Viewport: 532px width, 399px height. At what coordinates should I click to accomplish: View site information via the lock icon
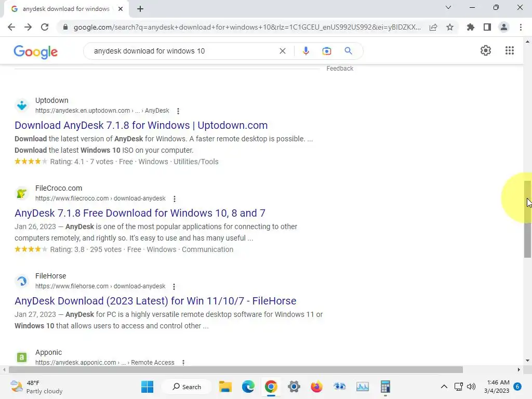(x=65, y=27)
